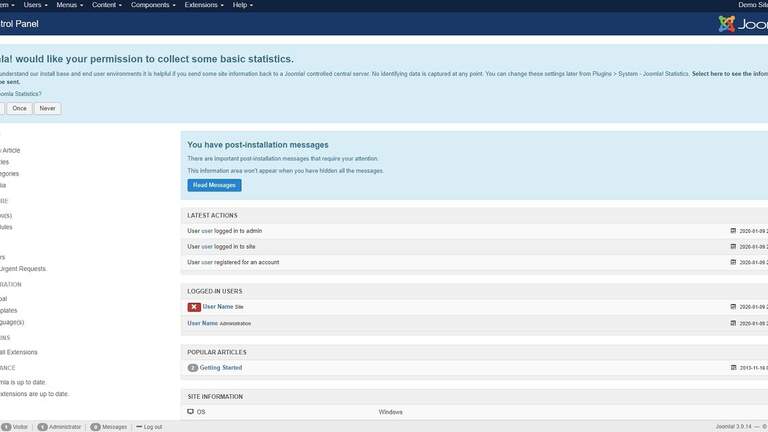Select the 'Windows' OS value
Viewport: 768px width, 432px height.
click(390, 412)
